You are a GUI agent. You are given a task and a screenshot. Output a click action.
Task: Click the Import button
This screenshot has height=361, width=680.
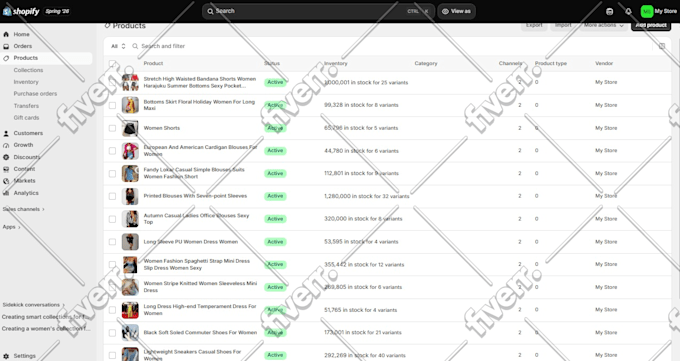pyautogui.click(x=563, y=25)
